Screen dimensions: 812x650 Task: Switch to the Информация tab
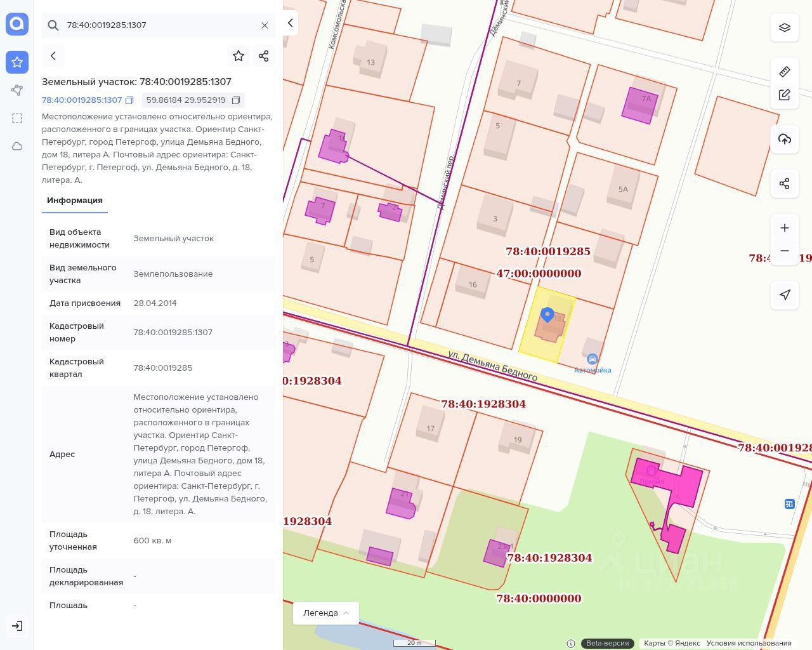(75, 201)
